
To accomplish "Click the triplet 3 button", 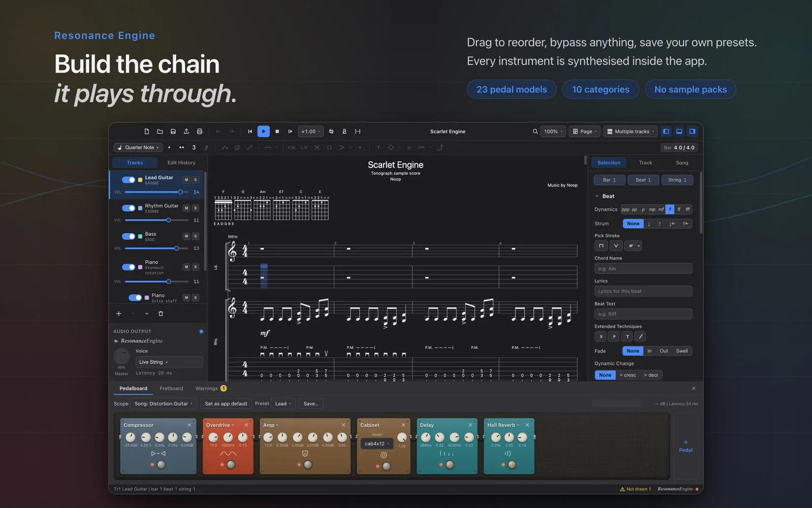I will 194,148.
